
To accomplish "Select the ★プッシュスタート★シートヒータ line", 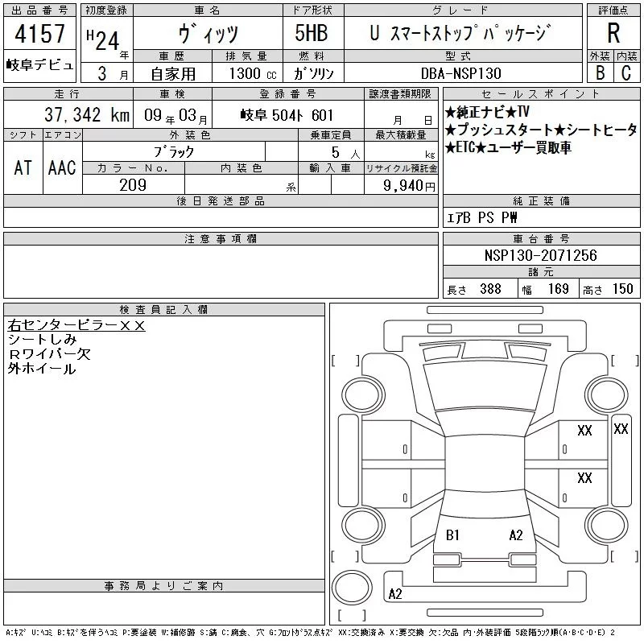I will click(x=541, y=130).
